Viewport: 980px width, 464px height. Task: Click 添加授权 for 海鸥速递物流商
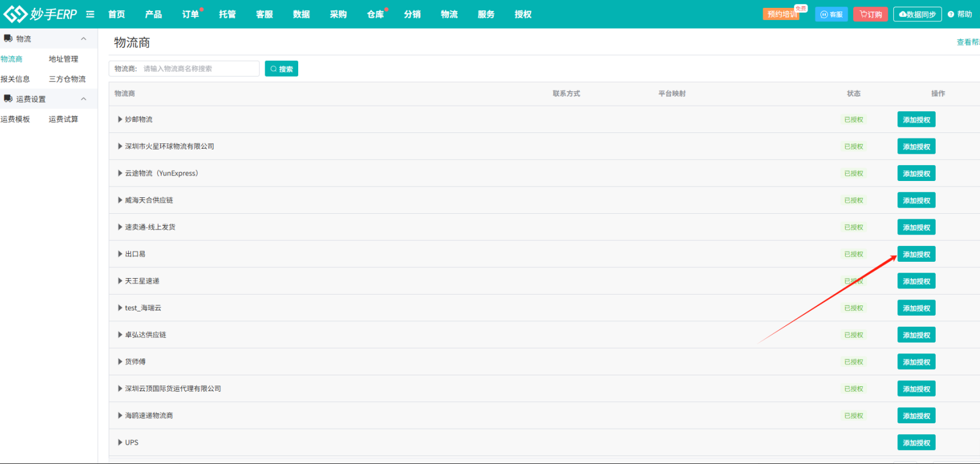point(916,415)
